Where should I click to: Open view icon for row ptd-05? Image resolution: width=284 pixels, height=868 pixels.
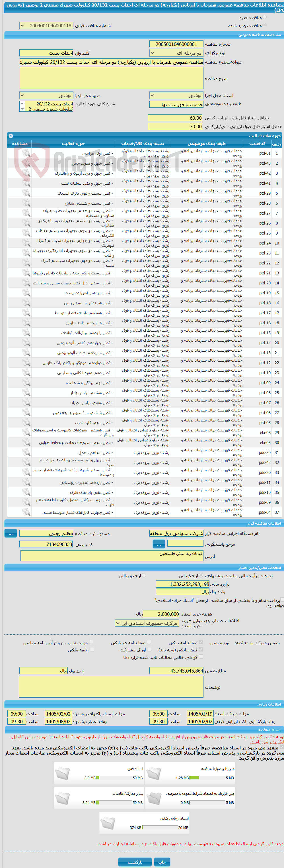coord(26,423)
